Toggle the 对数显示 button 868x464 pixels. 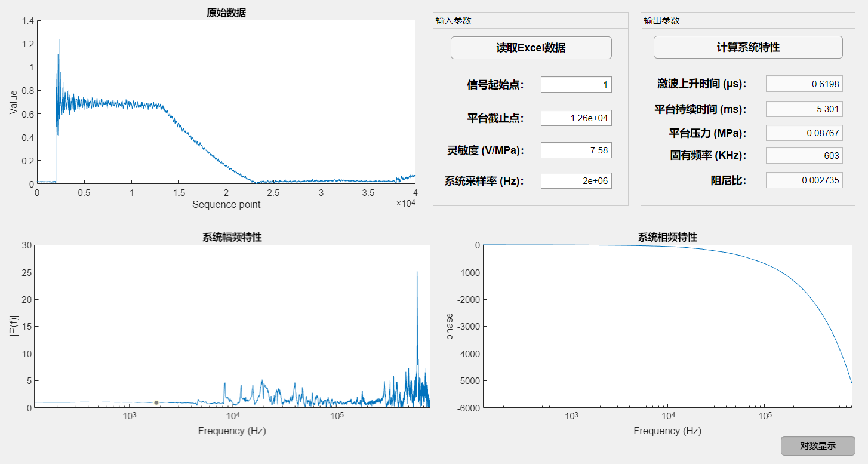pos(817,445)
